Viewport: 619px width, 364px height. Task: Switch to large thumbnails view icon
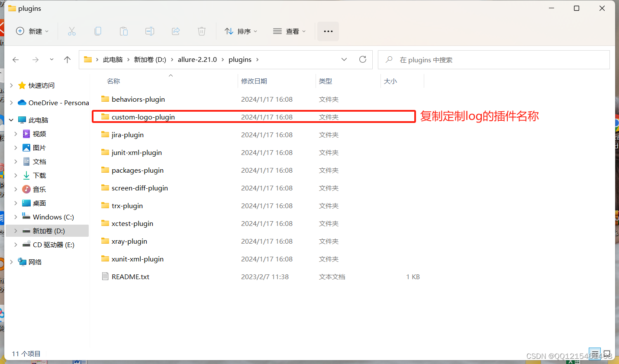[607, 354]
